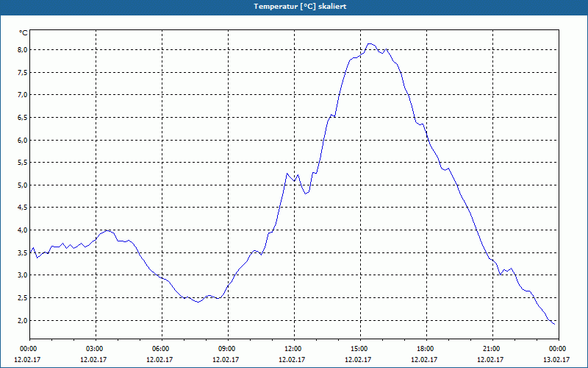588x368 pixels.
Task: Click the 5,0 y-axis label
Action: coord(23,185)
